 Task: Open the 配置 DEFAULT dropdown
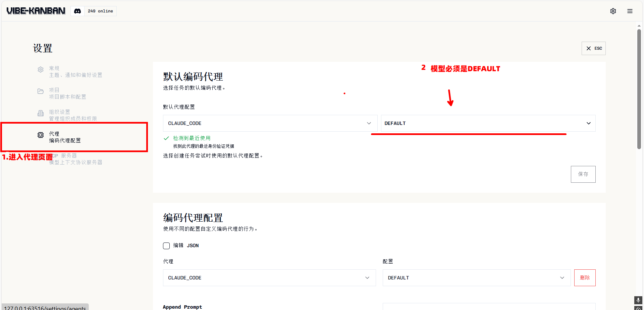point(476,278)
